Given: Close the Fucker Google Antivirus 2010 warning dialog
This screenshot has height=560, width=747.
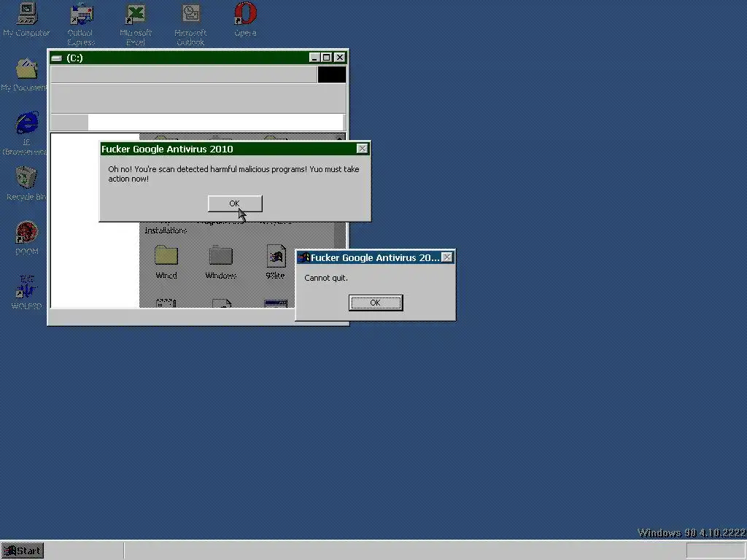Looking at the screenshot, I should (x=362, y=149).
